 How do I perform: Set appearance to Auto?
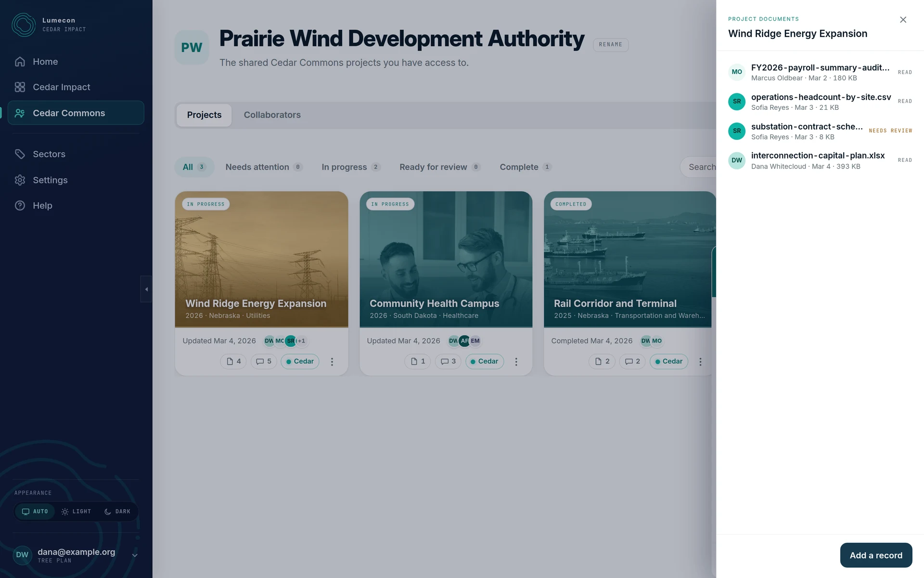[x=35, y=512]
